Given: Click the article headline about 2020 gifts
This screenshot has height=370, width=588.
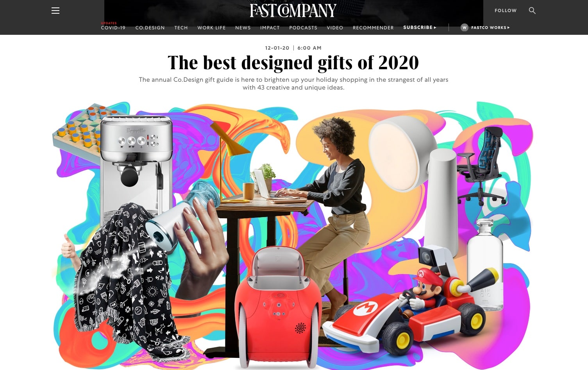Looking at the screenshot, I should (293, 63).
